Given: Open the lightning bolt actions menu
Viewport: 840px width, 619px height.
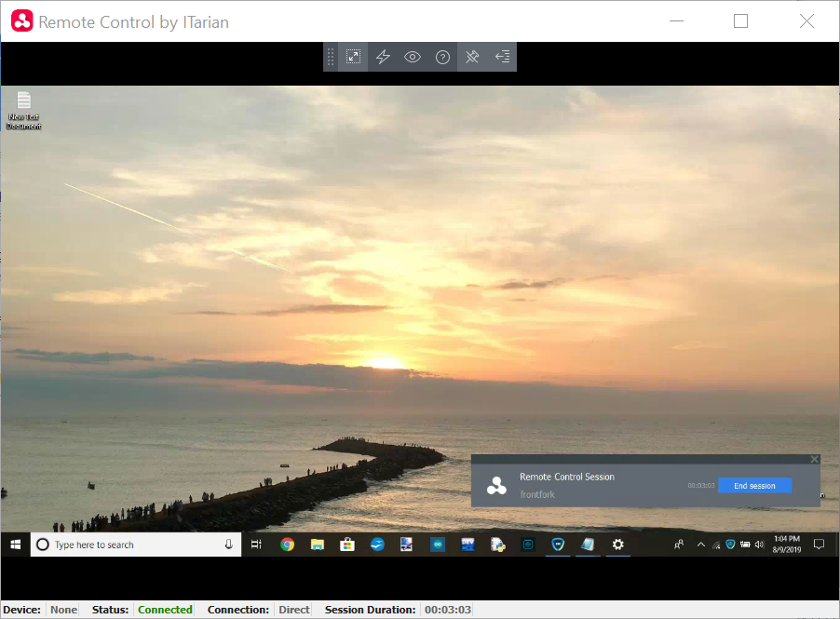Looking at the screenshot, I should [383, 57].
